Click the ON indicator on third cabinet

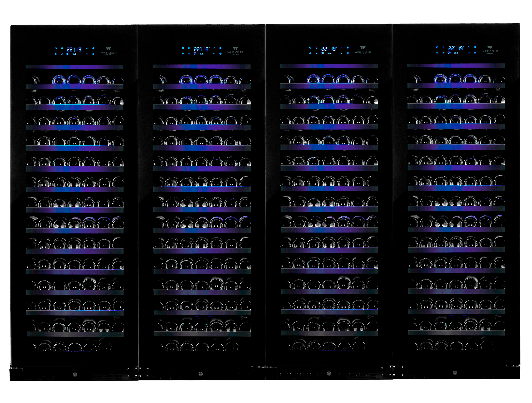point(322,53)
